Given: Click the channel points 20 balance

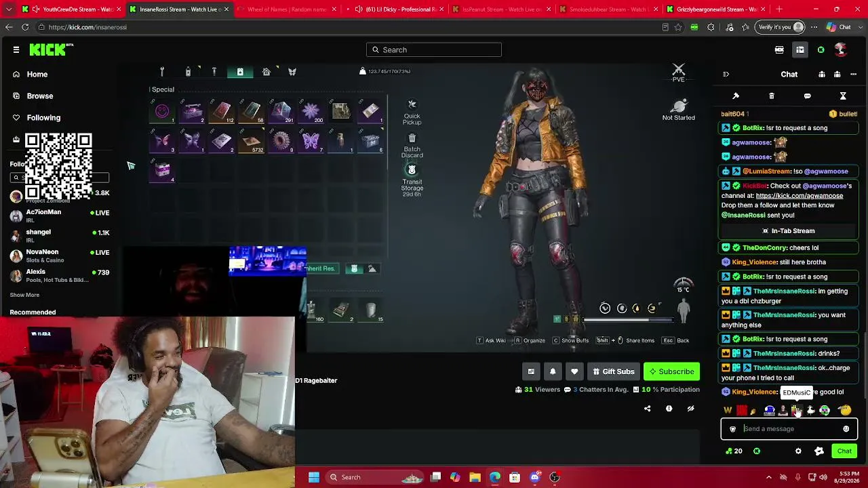Looking at the screenshot, I should [x=734, y=451].
